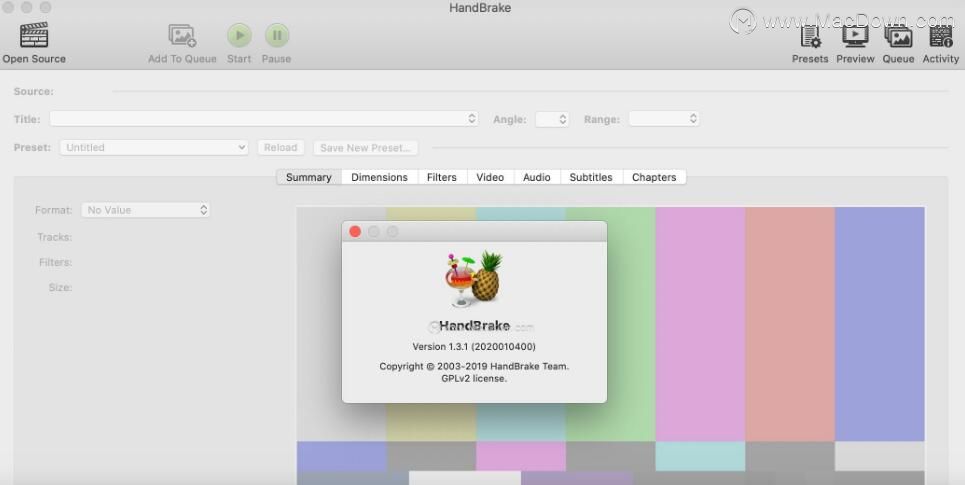Click the Reload preset button
The image size is (965, 485).
click(281, 148)
